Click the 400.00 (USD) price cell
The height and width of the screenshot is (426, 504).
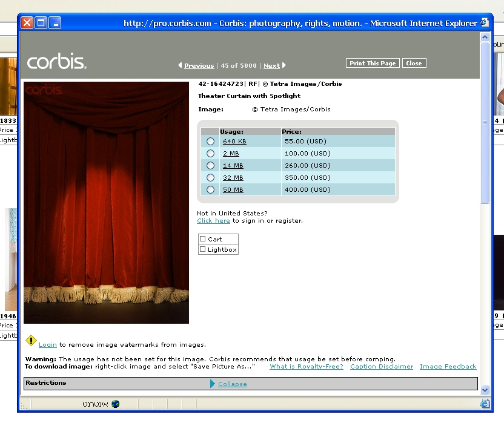tap(338, 190)
